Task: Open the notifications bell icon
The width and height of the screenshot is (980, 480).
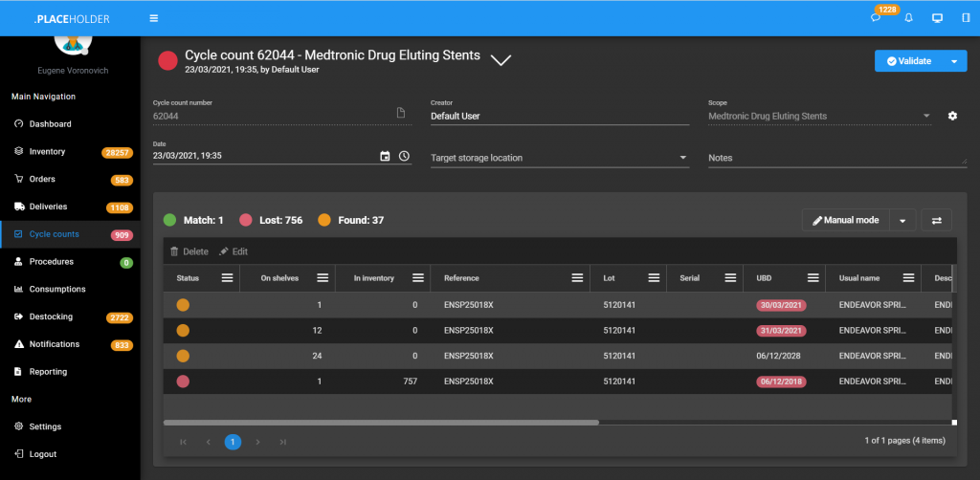Action: [908, 18]
